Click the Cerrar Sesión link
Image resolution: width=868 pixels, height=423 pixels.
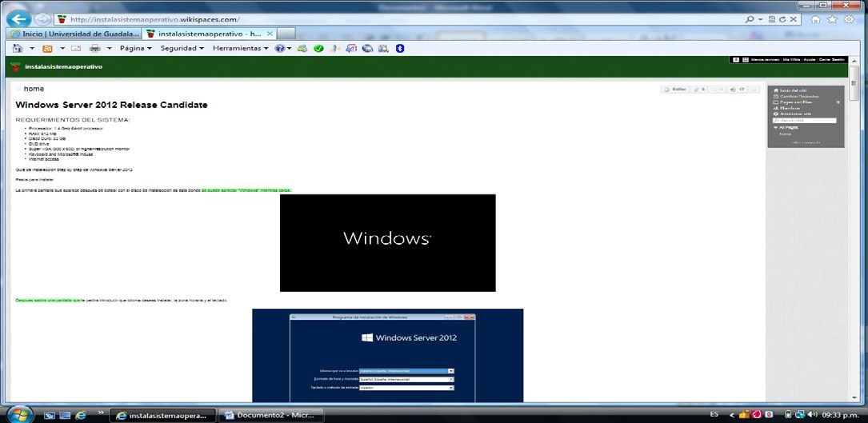click(832, 60)
